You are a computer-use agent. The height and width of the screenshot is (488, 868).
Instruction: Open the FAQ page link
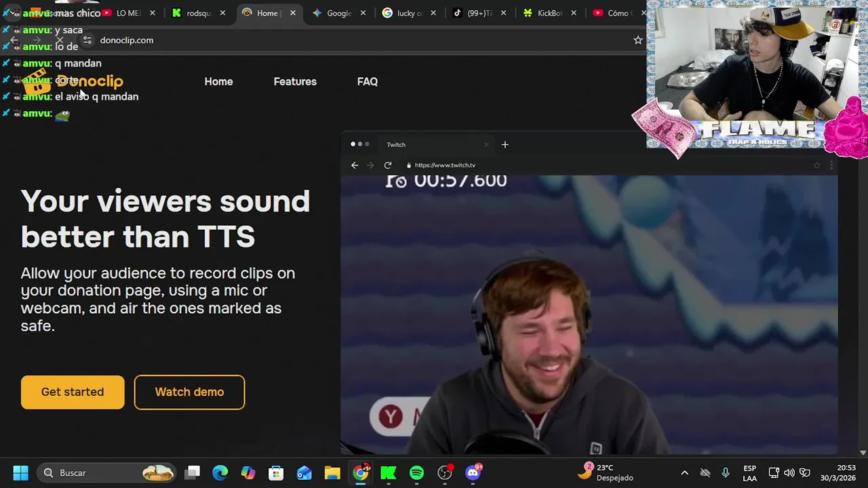[x=368, y=81]
